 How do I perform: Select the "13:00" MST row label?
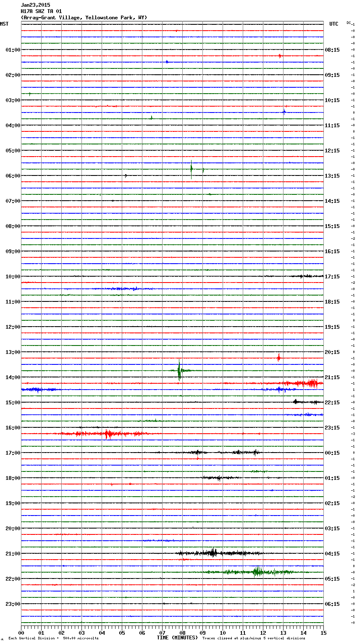[13, 352]
